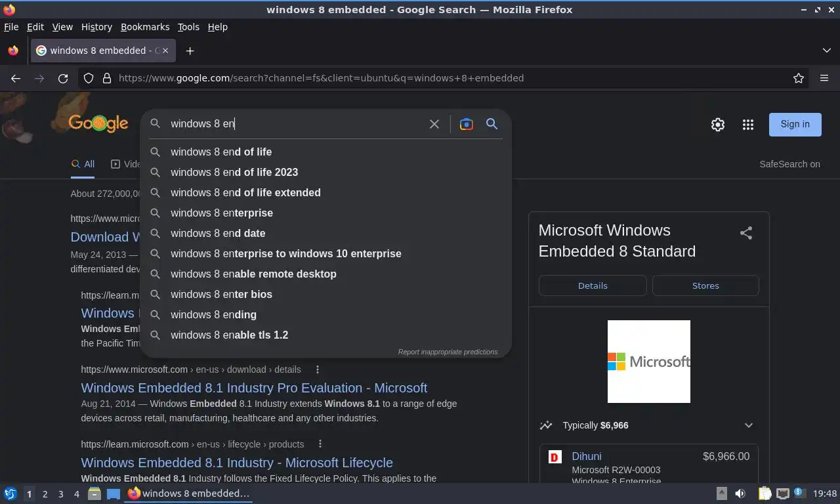The height and width of the screenshot is (504, 840).
Task: Click Report inappropriate predictions
Action: click(448, 352)
